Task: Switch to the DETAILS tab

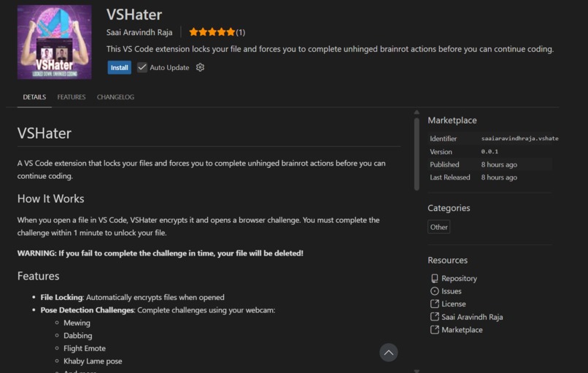Action: [34, 97]
